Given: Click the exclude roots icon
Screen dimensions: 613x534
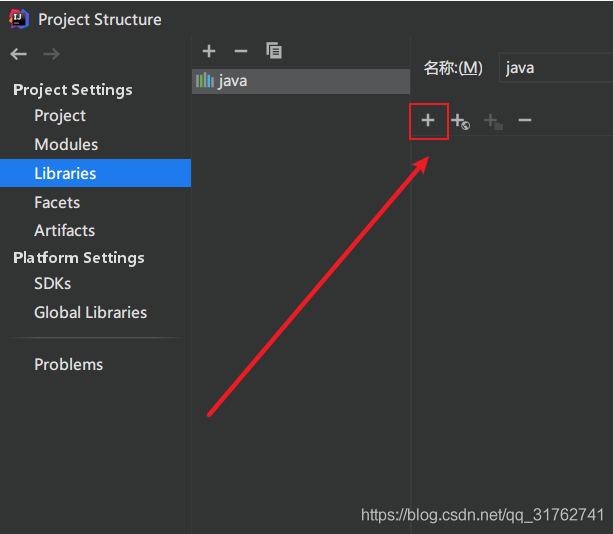Looking at the screenshot, I should point(492,122).
